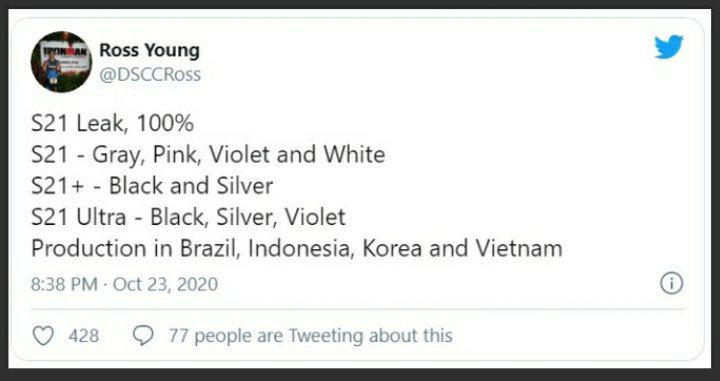720x381 pixels.
Task: Click the "S21 - Gray, Pink" color line
Action: pyautogui.click(x=208, y=155)
